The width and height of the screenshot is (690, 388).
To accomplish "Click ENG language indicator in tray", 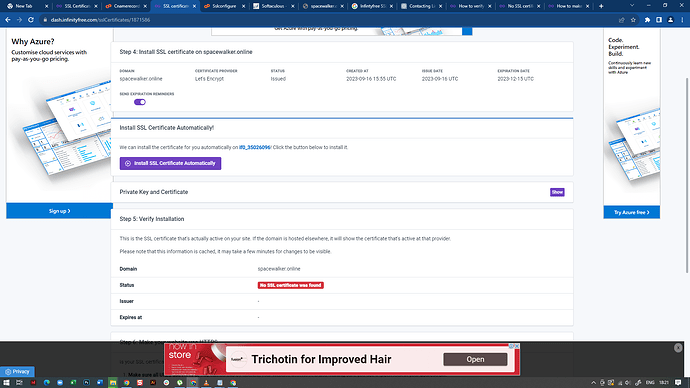I will (x=650, y=383).
